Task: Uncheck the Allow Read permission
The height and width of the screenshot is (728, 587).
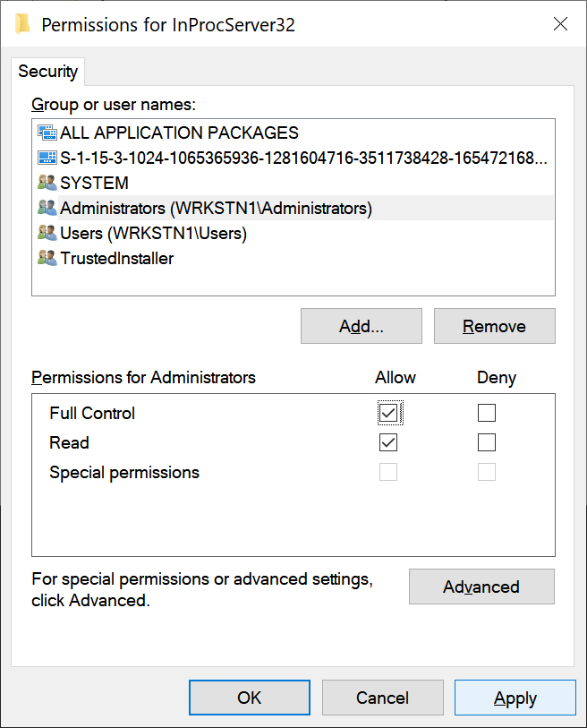Action: pyautogui.click(x=388, y=442)
